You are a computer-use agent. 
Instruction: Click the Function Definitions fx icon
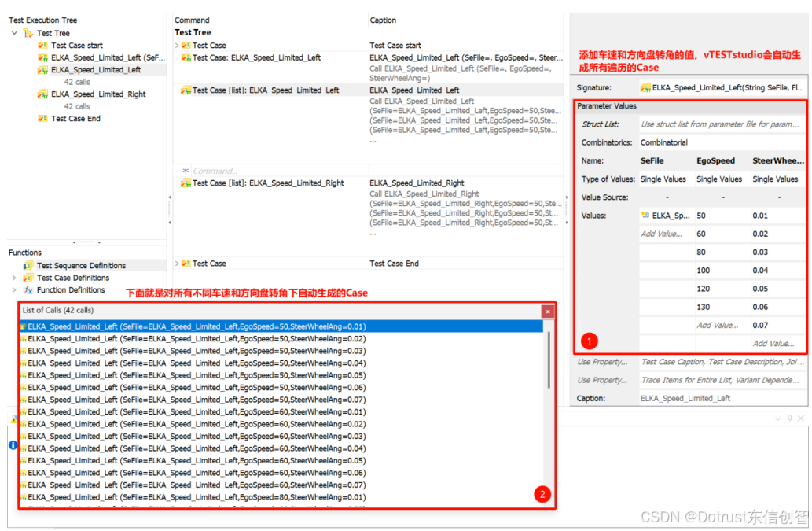click(28, 290)
